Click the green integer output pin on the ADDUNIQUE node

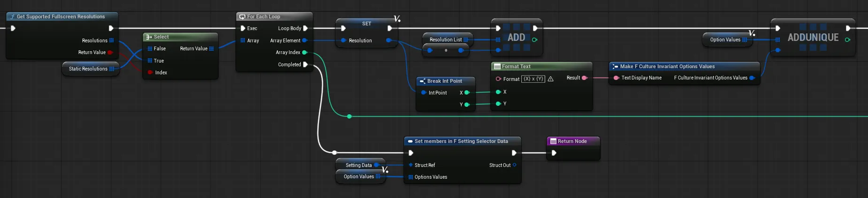point(847,40)
